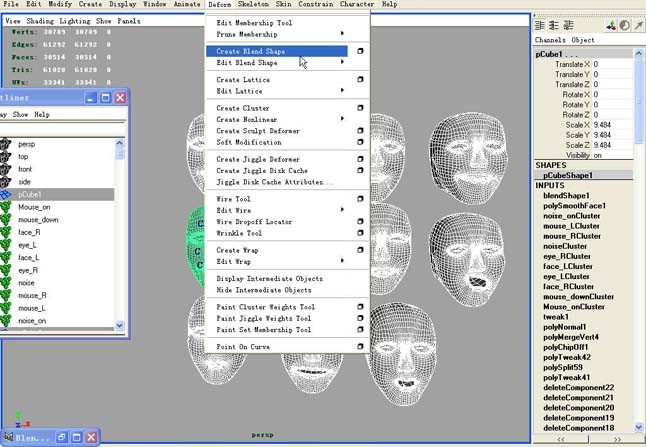The height and width of the screenshot is (447, 646).
Task: Open the Character menu
Action: pyautogui.click(x=357, y=4)
